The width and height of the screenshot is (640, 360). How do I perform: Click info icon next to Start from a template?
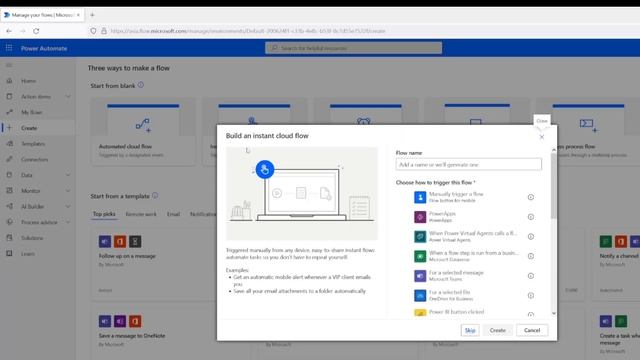(x=155, y=196)
